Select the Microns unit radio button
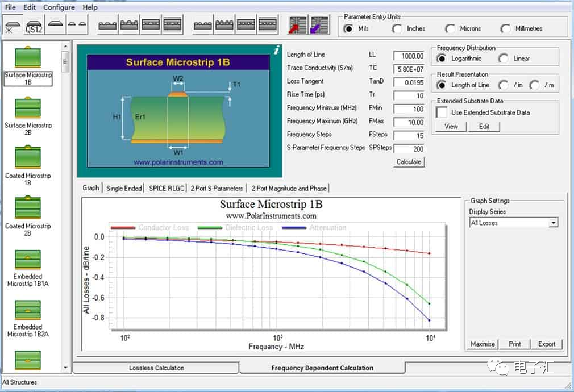The height and width of the screenshot is (392, 574). point(451,29)
